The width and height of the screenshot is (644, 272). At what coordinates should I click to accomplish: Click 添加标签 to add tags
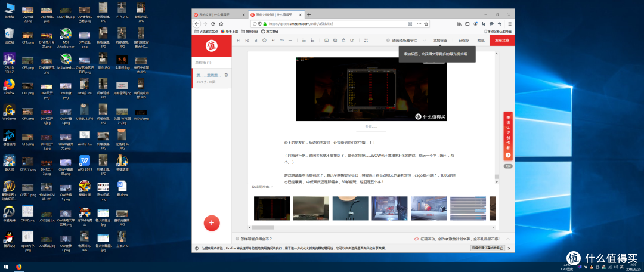(440, 41)
